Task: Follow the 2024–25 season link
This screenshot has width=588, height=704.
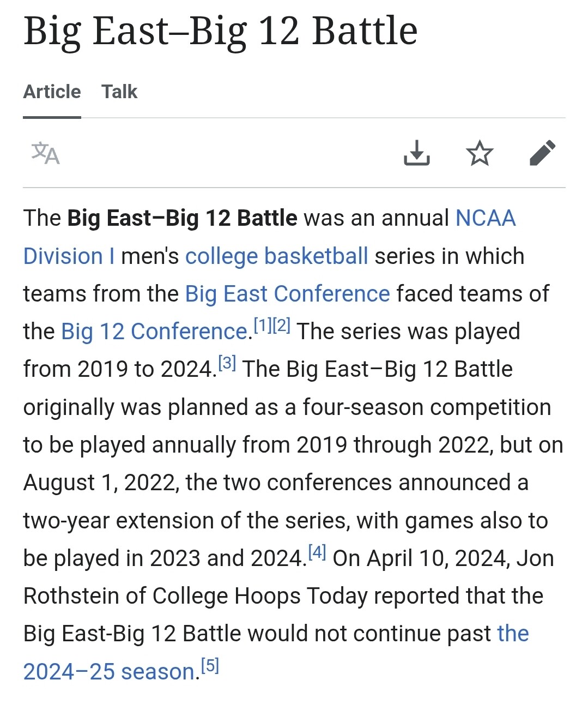Action: [109, 671]
